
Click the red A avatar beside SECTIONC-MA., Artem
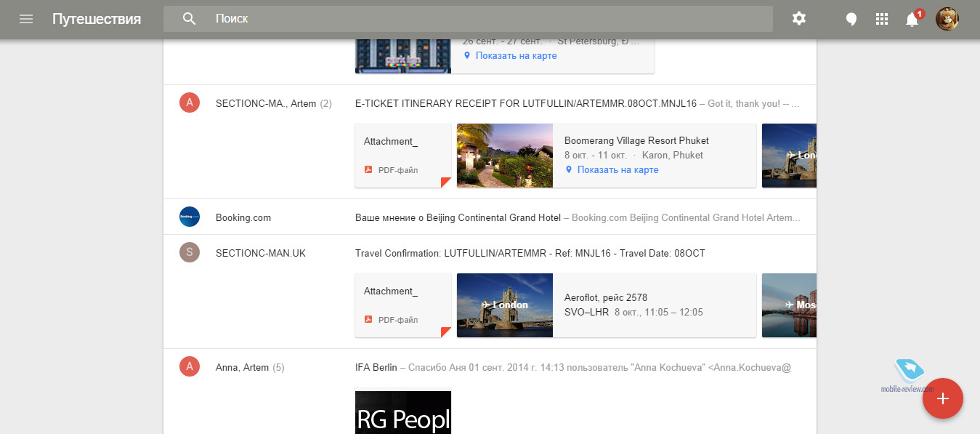pos(190,103)
